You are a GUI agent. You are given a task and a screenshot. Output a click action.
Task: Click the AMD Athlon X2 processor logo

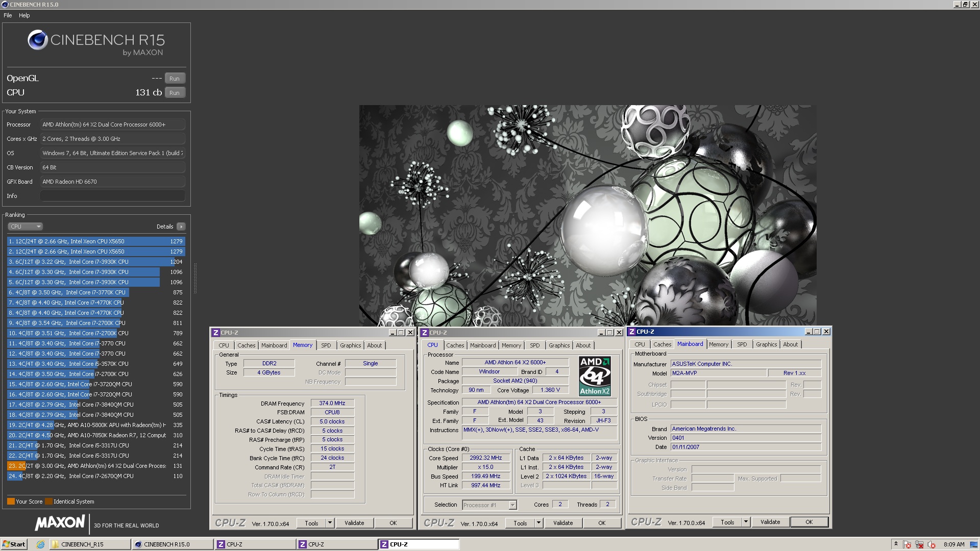(595, 376)
